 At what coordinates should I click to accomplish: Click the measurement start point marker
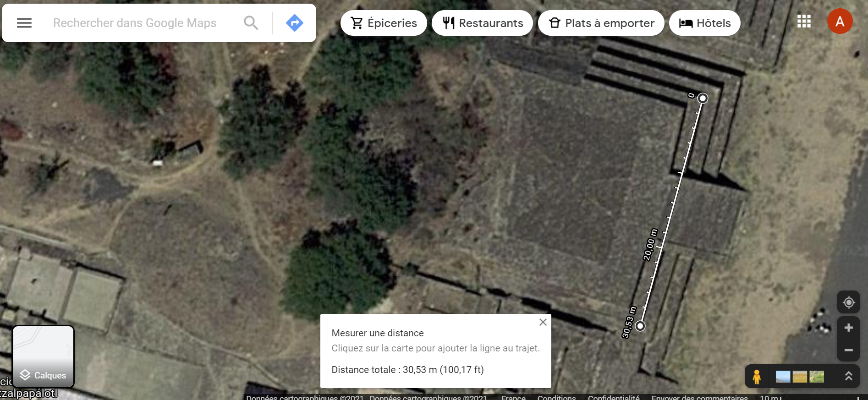pos(703,98)
